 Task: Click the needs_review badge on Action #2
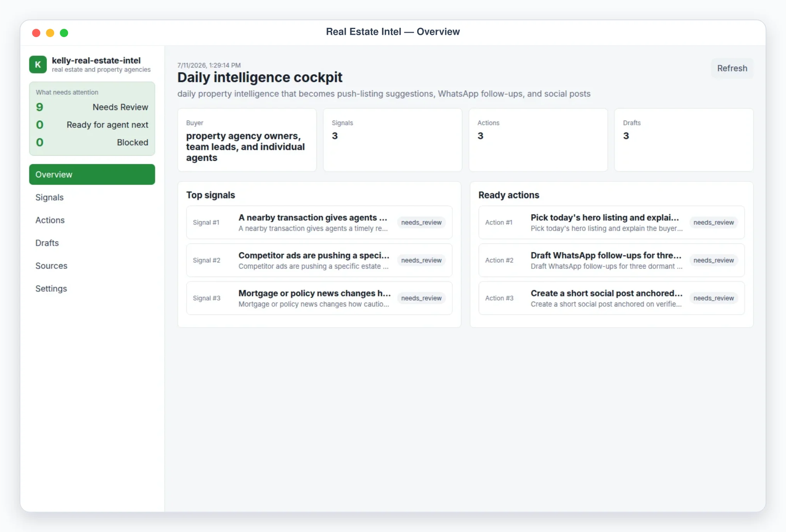pos(713,260)
